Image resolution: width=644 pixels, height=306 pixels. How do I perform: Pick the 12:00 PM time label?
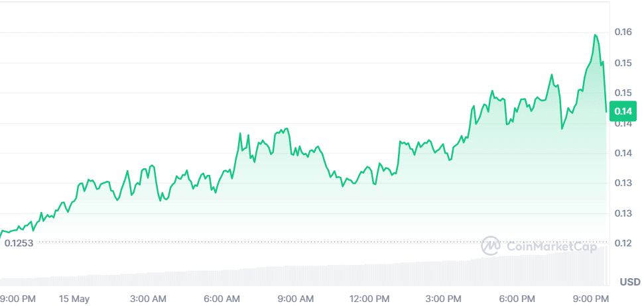pyautogui.click(x=369, y=299)
